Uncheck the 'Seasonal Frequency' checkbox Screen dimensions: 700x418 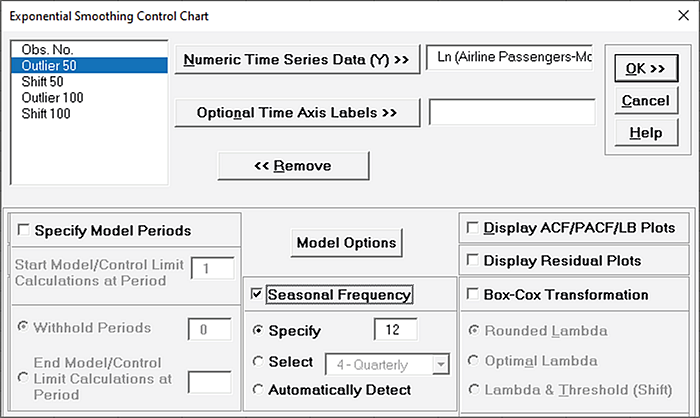coord(257,295)
